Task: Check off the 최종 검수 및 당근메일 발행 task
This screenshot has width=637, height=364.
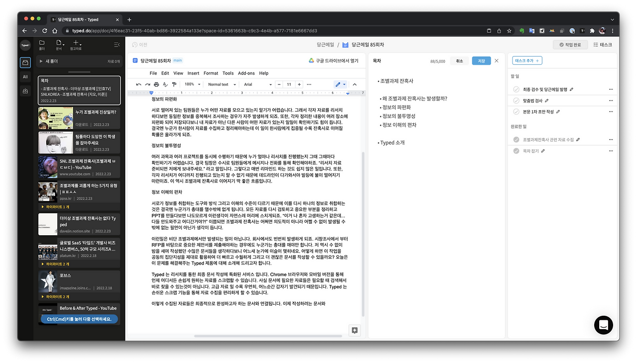Action: [x=516, y=90]
